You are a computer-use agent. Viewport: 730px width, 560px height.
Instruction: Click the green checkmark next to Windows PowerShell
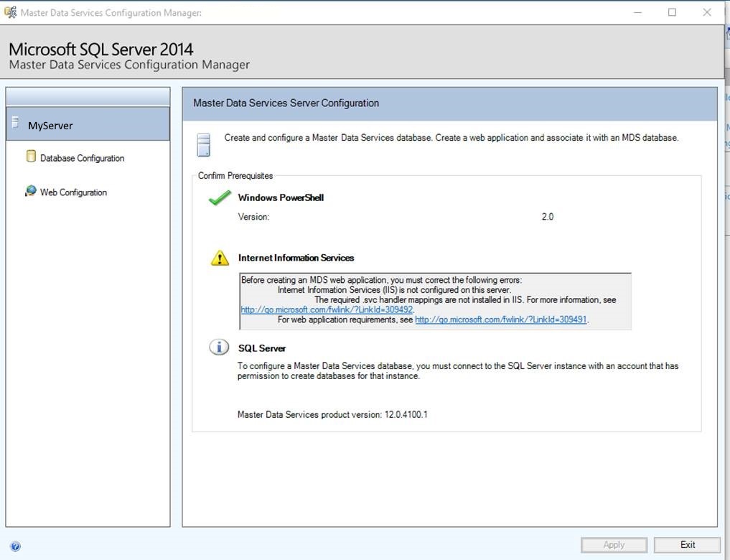click(x=220, y=198)
